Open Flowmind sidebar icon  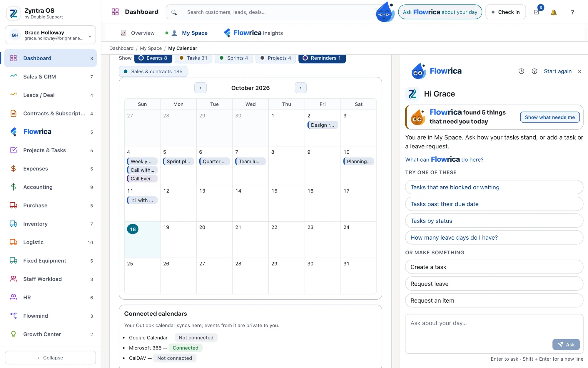tap(14, 316)
